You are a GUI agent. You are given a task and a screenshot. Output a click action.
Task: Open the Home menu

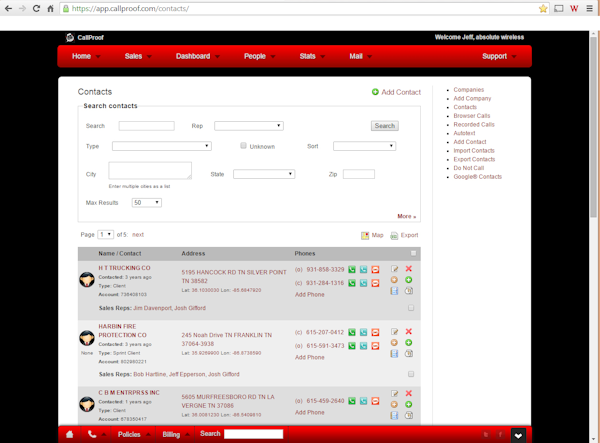(86, 56)
